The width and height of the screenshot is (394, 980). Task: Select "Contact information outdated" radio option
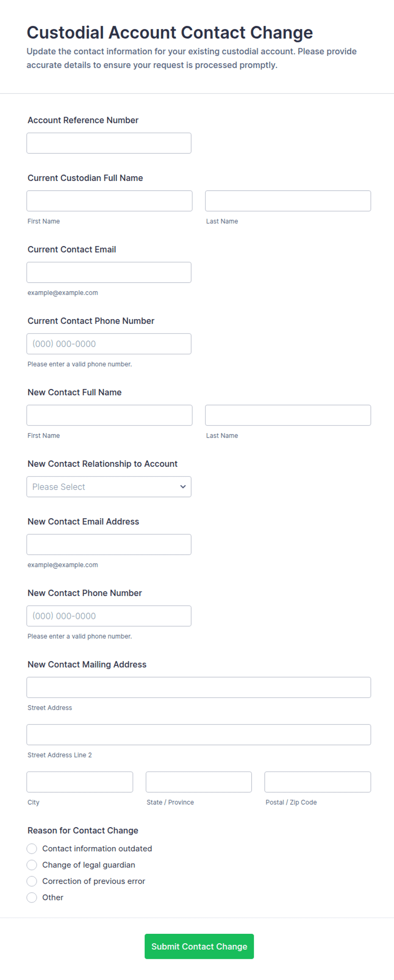(32, 849)
